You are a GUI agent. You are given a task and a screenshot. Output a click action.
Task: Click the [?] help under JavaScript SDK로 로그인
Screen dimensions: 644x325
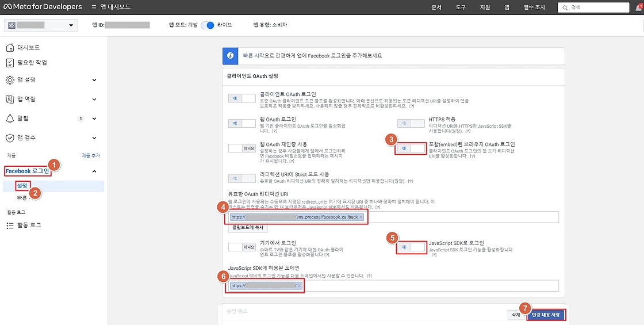[434, 255]
